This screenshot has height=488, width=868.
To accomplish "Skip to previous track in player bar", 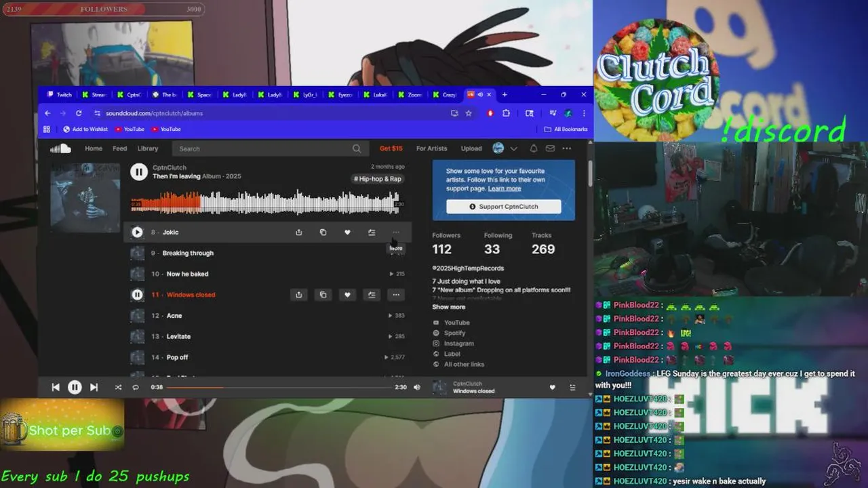I will (56, 387).
